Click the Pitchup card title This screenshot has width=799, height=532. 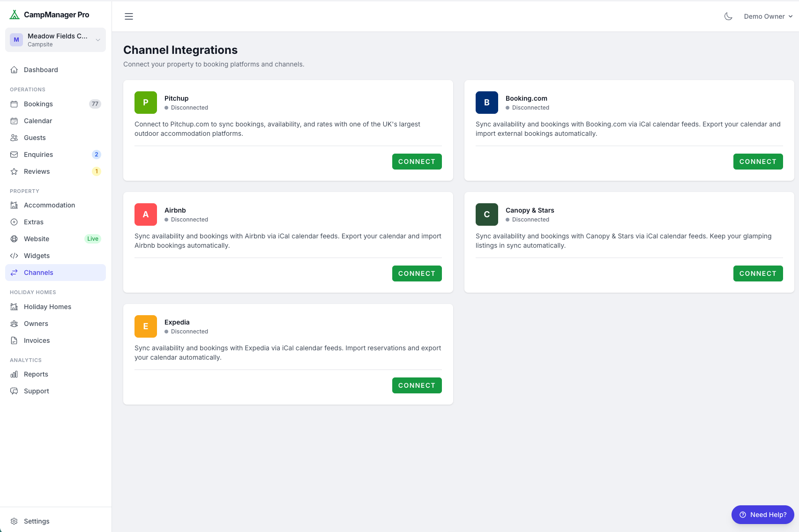coord(177,98)
